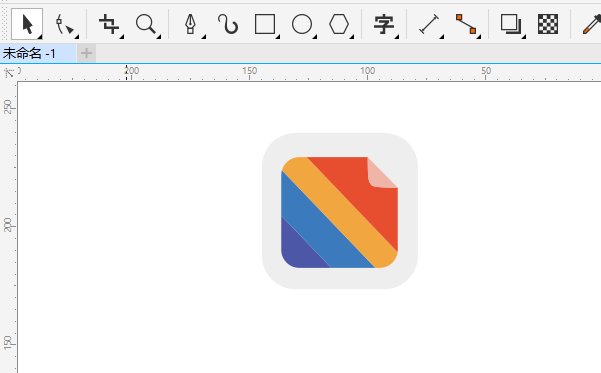Viewport: 601px width, 373px height.
Task: Click the ruler origin corner icon
Action: pos(8,72)
